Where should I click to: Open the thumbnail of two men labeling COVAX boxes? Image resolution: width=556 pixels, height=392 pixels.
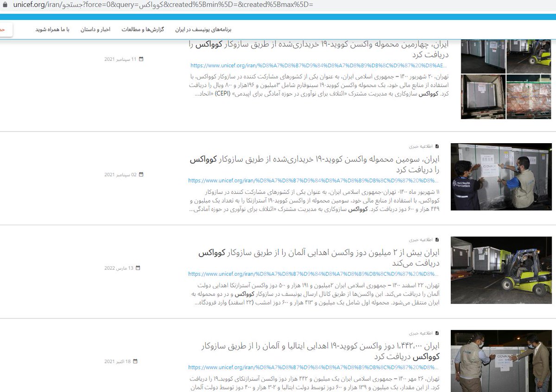click(x=501, y=177)
